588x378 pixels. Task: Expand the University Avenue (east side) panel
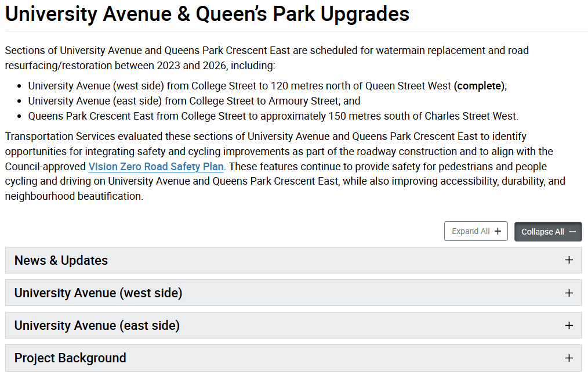point(97,325)
